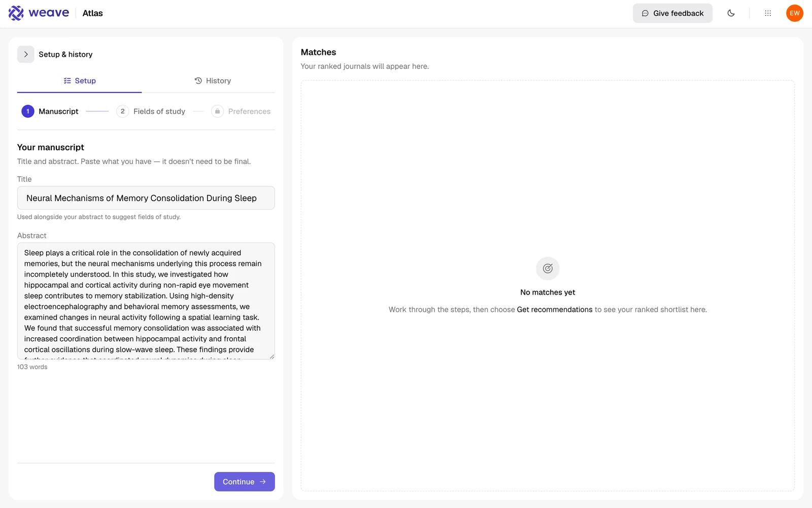Toggle dark mode moon icon

[731, 13]
